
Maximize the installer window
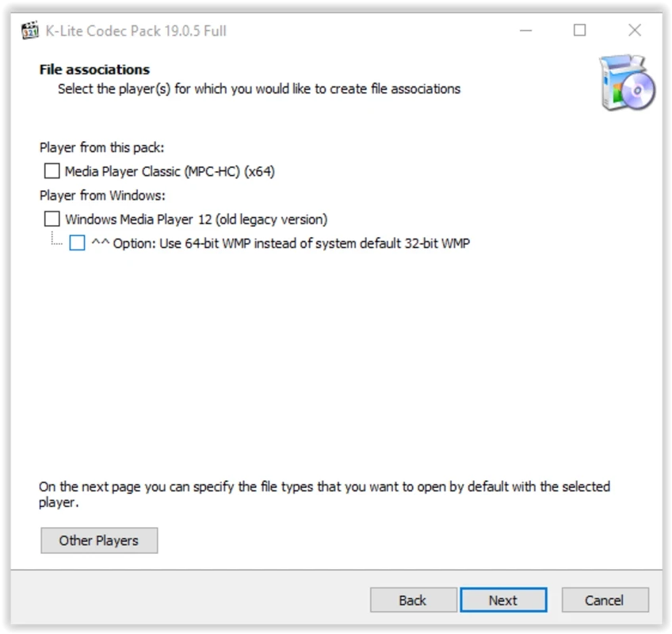580,31
